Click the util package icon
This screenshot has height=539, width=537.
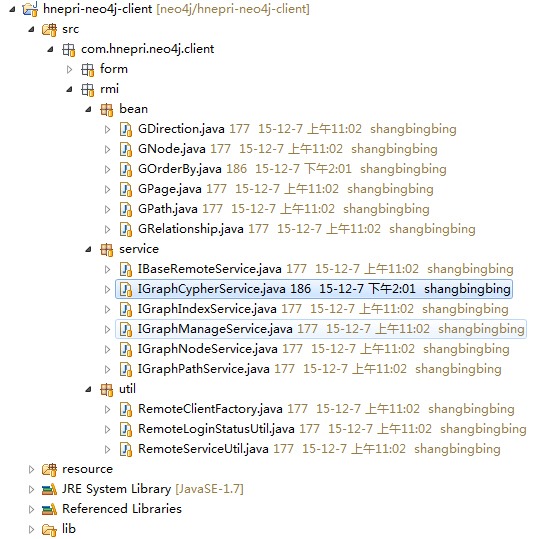click(107, 389)
